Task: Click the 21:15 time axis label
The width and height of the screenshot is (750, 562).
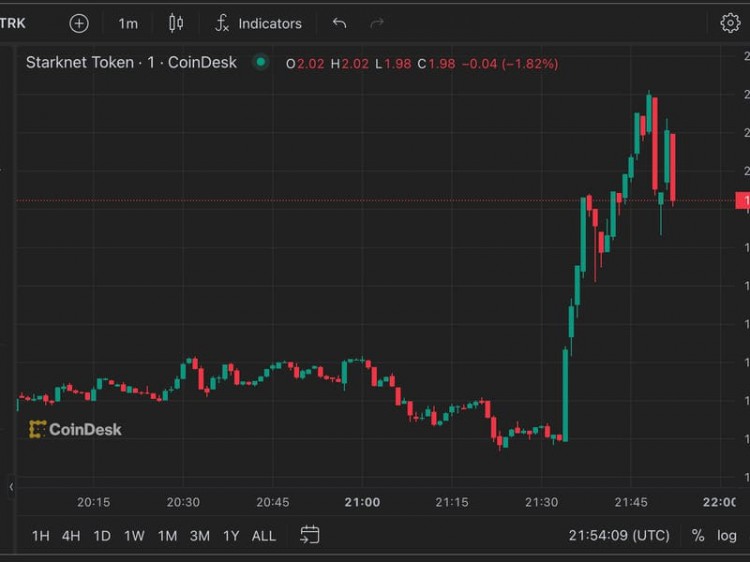Action: [452, 502]
